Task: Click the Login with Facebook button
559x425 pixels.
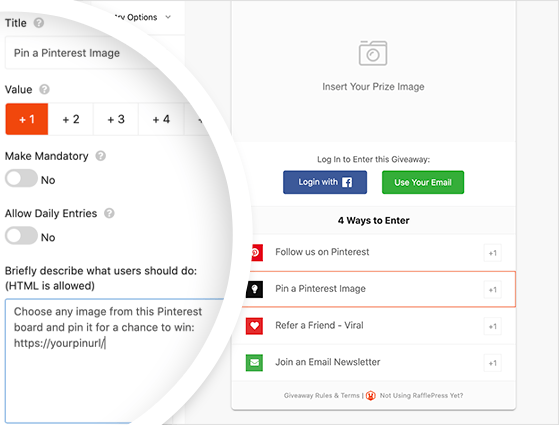Action: point(325,182)
